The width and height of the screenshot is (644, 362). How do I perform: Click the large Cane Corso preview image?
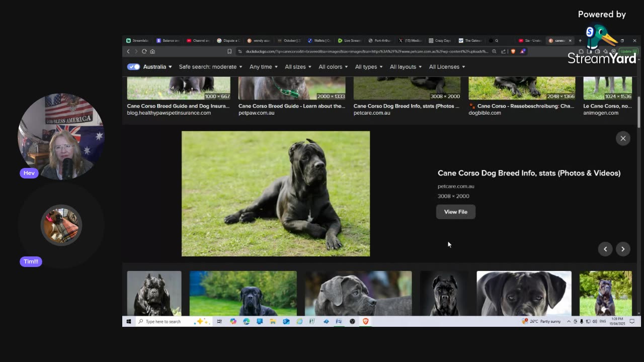click(276, 194)
